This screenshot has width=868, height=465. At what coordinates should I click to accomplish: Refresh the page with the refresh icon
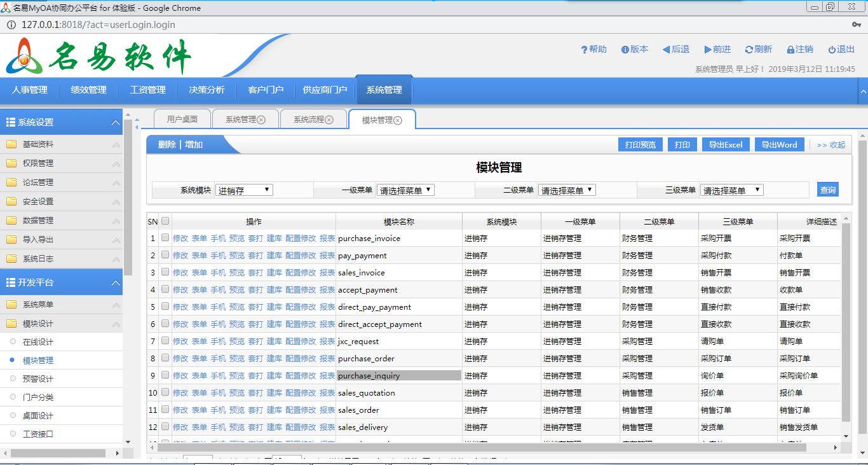coord(749,50)
